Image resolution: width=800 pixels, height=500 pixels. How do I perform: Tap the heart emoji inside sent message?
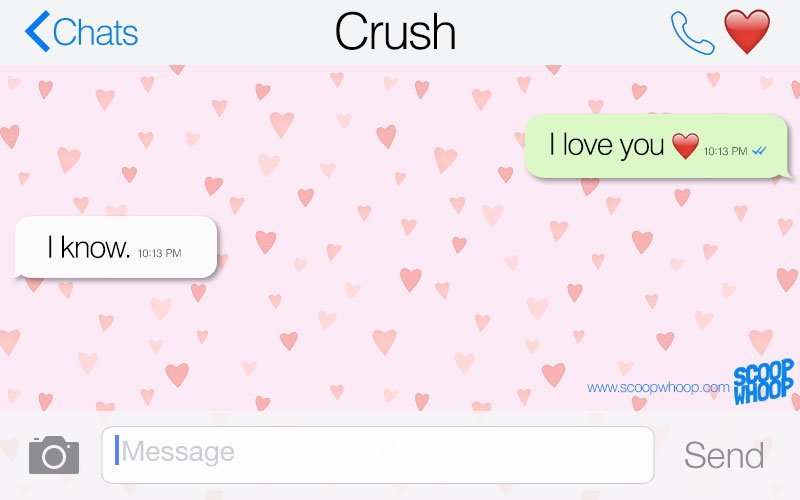pyautogui.click(x=685, y=146)
